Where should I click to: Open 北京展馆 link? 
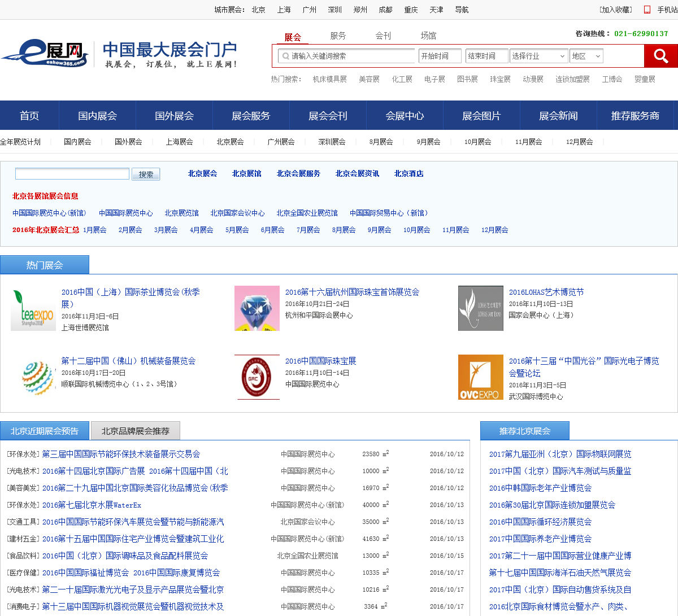coord(247,173)
